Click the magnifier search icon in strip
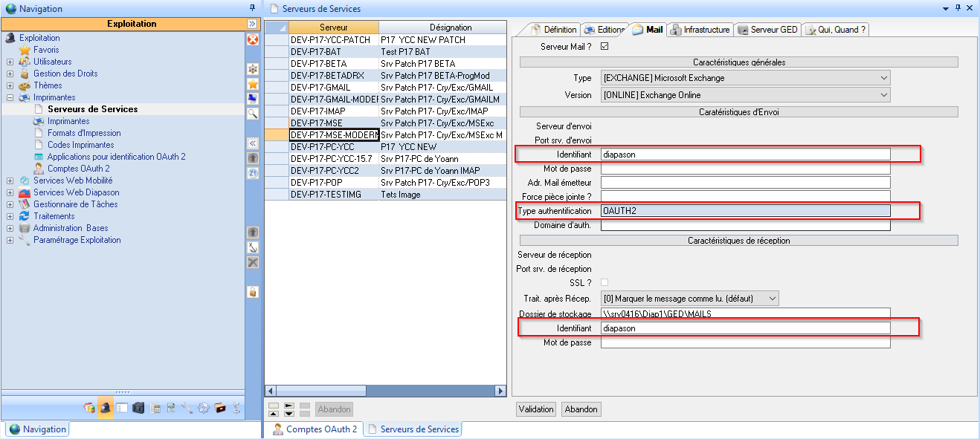 252,113
